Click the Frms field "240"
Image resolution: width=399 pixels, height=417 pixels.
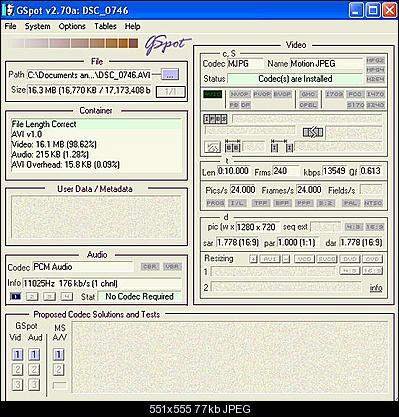(286, 171)
